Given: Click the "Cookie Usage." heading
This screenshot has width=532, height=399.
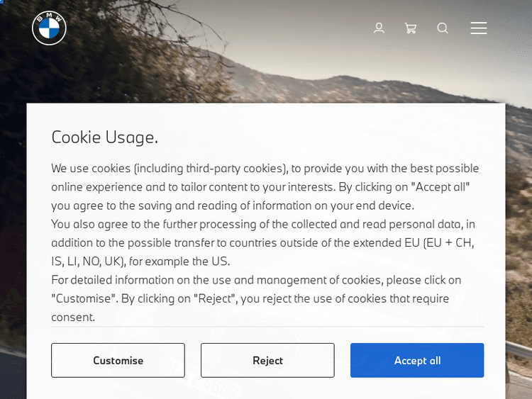Looking at the screenshot, I should 104,137.
